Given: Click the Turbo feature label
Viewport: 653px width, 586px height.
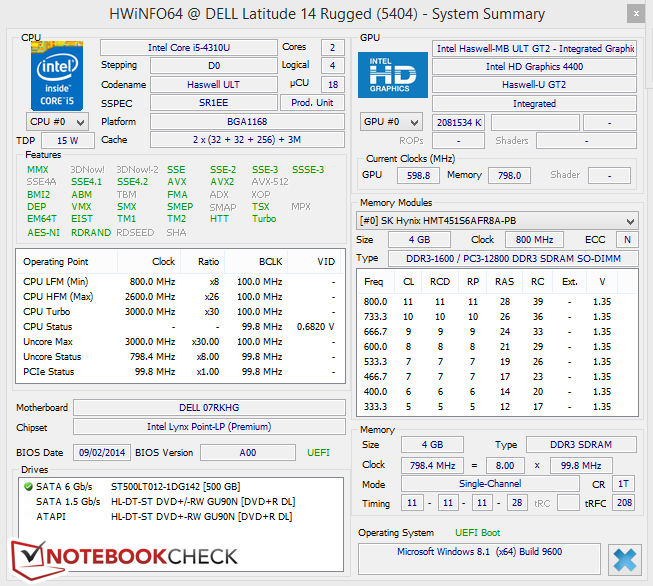Looking at the screenshot, I should [264, 219].
